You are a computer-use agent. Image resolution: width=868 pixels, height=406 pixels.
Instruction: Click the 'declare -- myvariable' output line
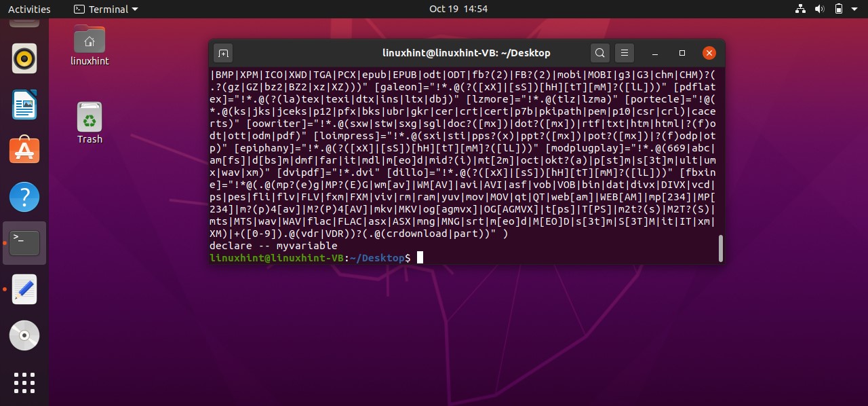click(x=273, y=246)
